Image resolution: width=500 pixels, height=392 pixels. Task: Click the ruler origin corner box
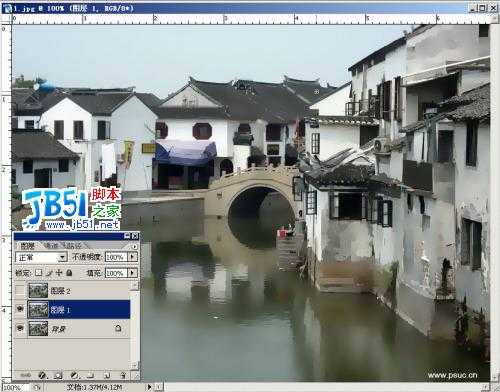click(x=6, y=19)
